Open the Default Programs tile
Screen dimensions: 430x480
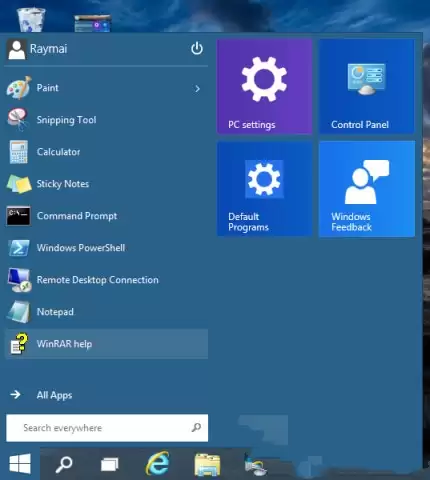[x=265, y=189]
